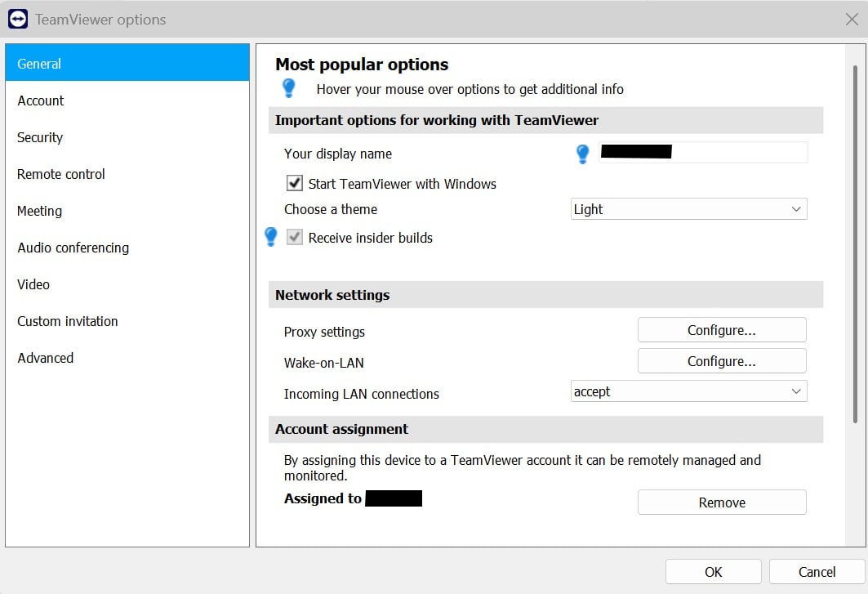Toggle the Receive insider builds checkbox
This screenshot has width=868, height=594.
pyautogui.click(x=294, y=237)
